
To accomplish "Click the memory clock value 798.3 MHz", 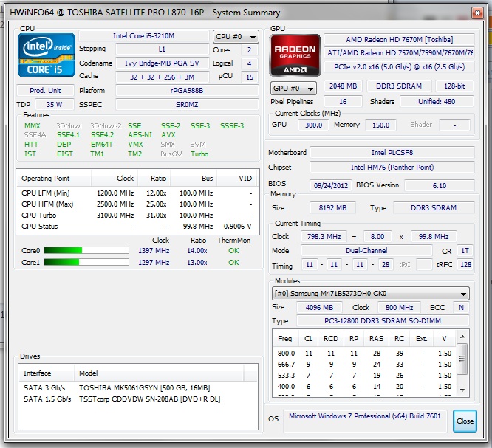I will (324, 237).
